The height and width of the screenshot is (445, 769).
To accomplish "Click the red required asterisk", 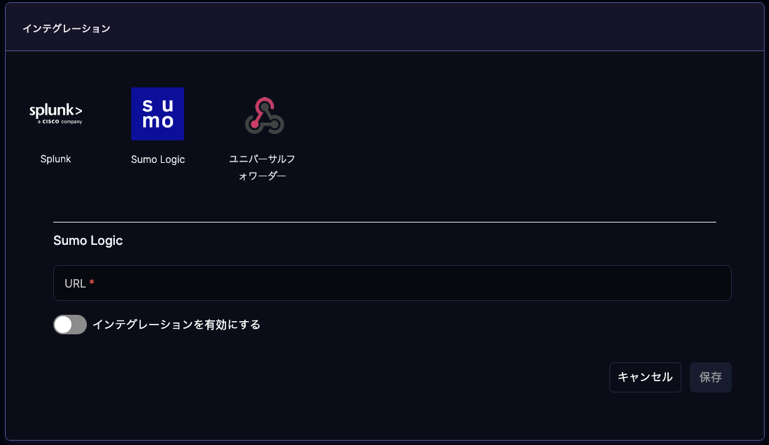I will pos(92,283).
